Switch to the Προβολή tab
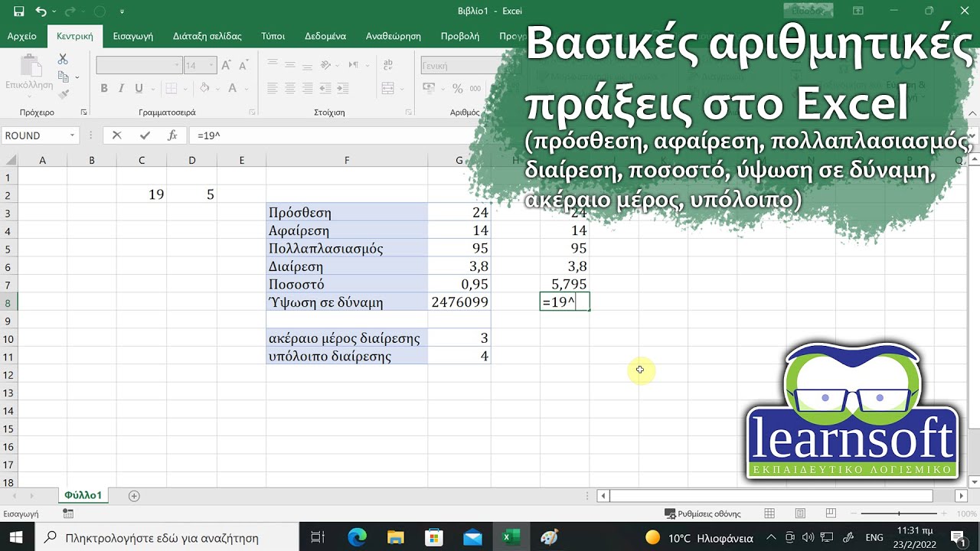The width and height of the screenshot is (980, 551). [x=460, y=36]
